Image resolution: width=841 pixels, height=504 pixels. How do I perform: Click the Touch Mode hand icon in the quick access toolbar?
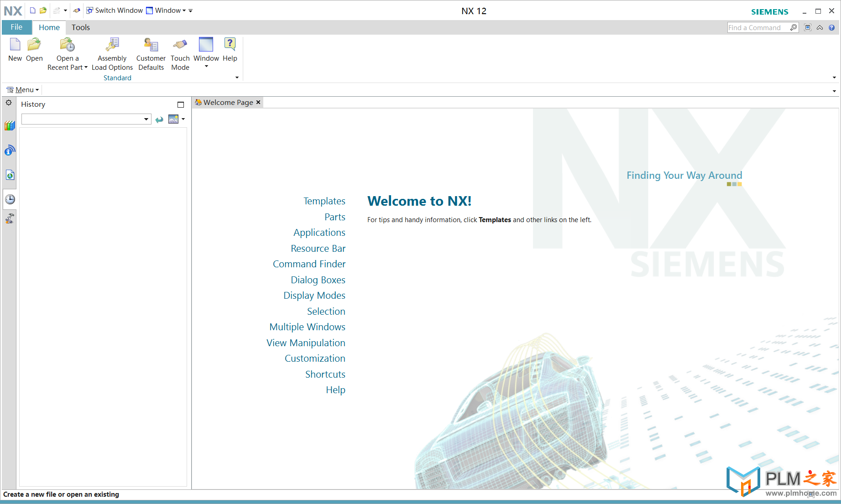[76, 10]
